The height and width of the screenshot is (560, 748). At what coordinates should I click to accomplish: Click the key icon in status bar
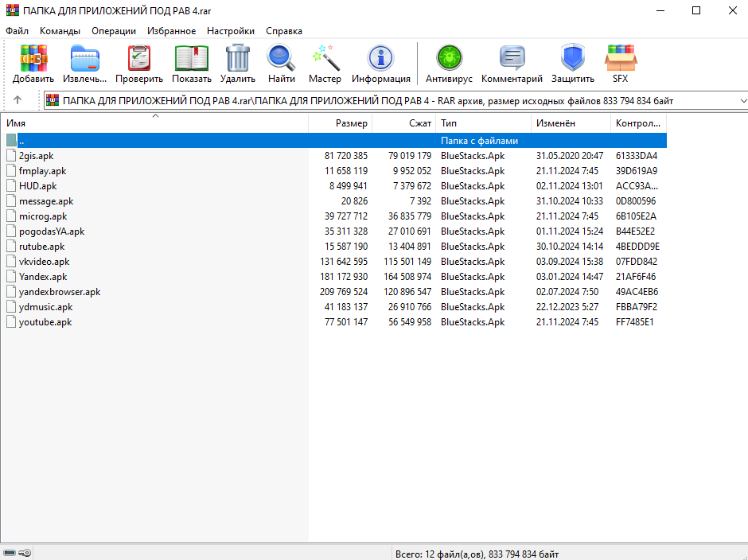coord(25,553)
